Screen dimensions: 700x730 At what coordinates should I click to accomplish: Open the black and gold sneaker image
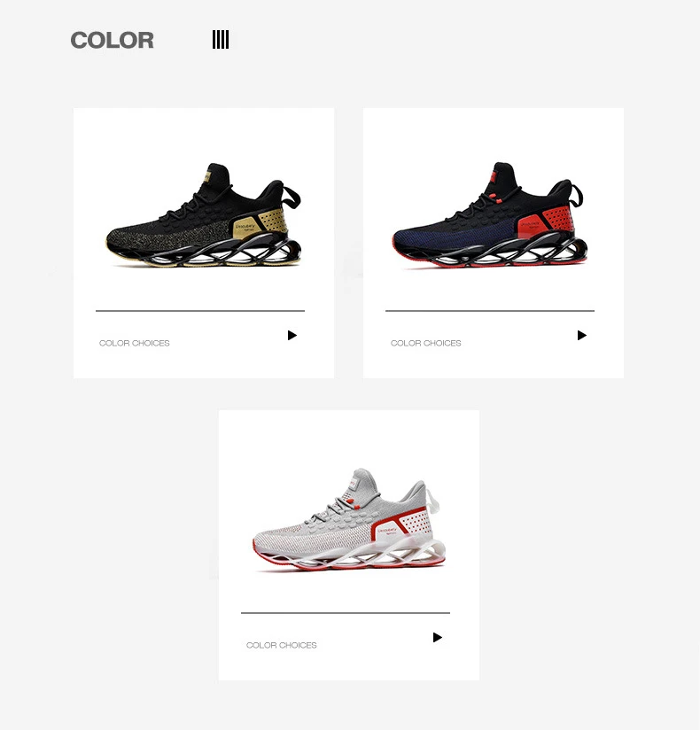[204, 215]
